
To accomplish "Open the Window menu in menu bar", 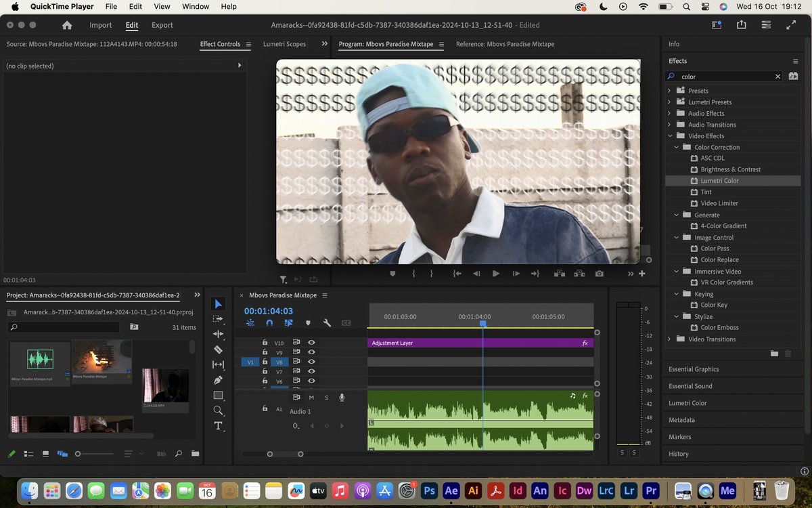I will [196, 6].
